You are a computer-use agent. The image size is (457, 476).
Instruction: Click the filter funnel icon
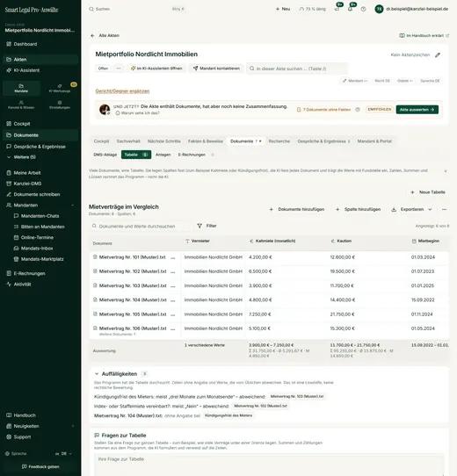(x=199, y=226)
